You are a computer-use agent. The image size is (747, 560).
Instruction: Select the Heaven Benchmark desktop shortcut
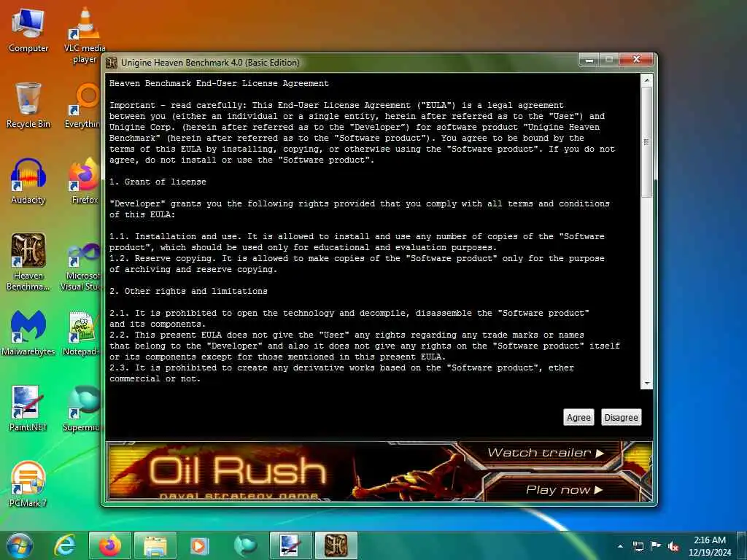(28, 262)
